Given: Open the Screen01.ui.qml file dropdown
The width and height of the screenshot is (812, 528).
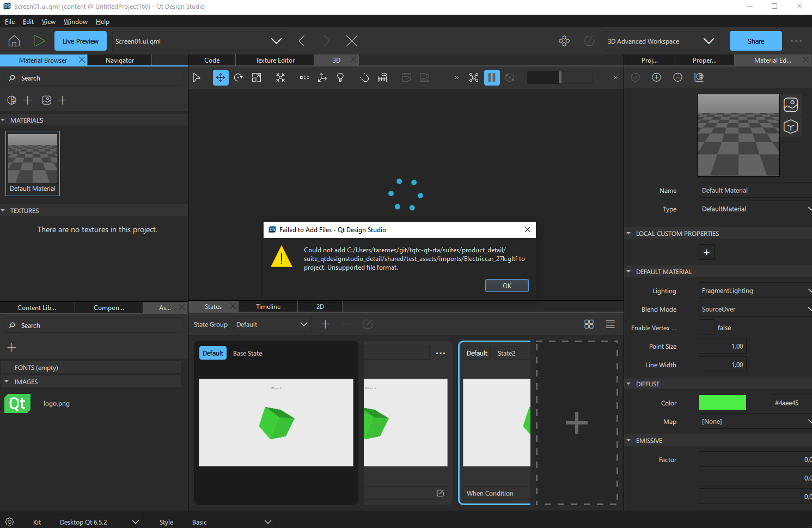Looking at the screenshot, I should tap(198, 41).
